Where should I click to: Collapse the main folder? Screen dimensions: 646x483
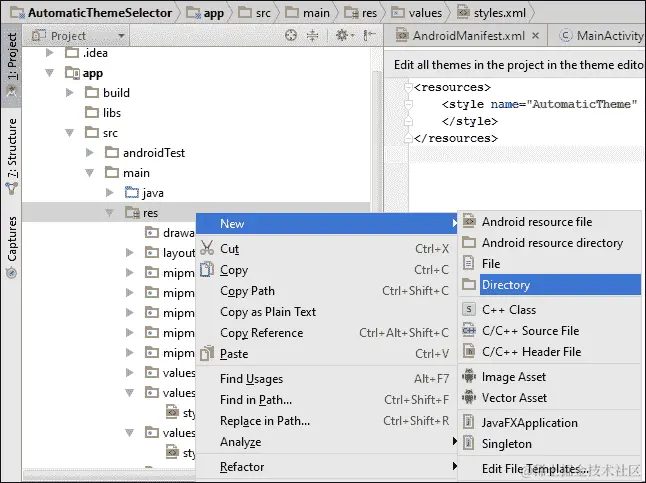click(89, 173)
